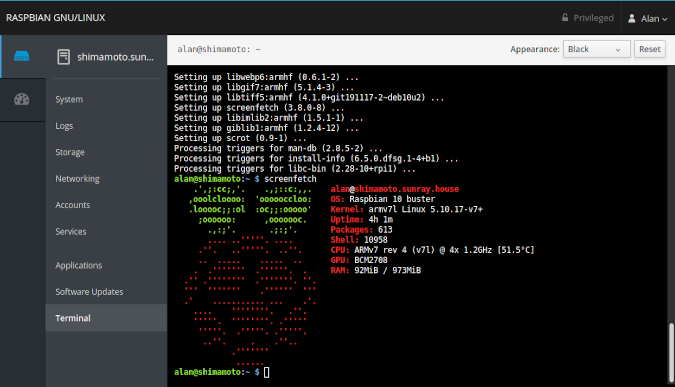Open the dashboard gauge icon

(22, 99)
